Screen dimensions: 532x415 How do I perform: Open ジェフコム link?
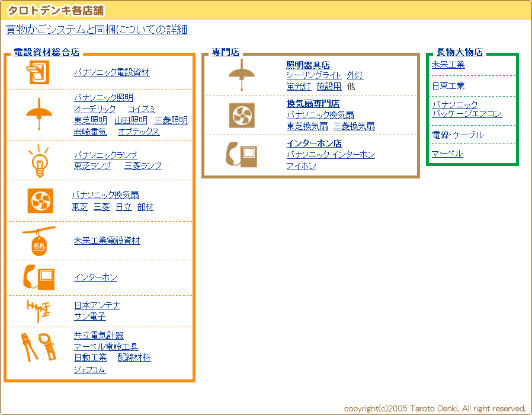(90, 369)
